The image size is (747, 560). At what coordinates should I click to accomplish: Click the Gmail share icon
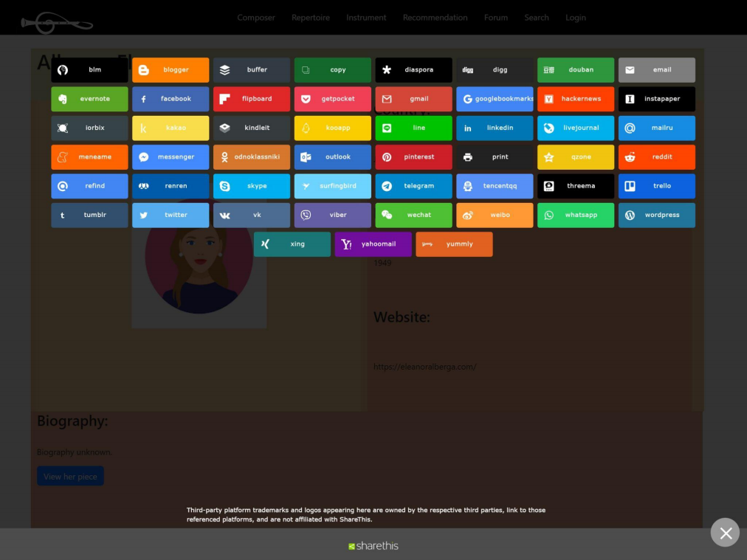(x=413, y=99)
